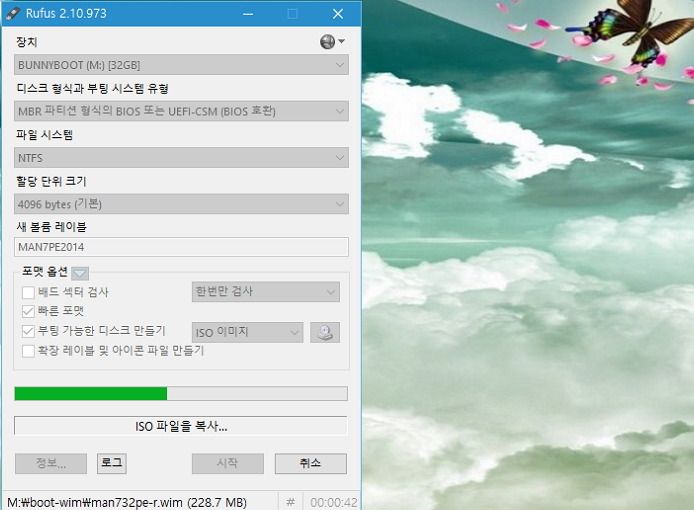
Task: Open the NTFS file system dropdown
Action: (181, 158)
